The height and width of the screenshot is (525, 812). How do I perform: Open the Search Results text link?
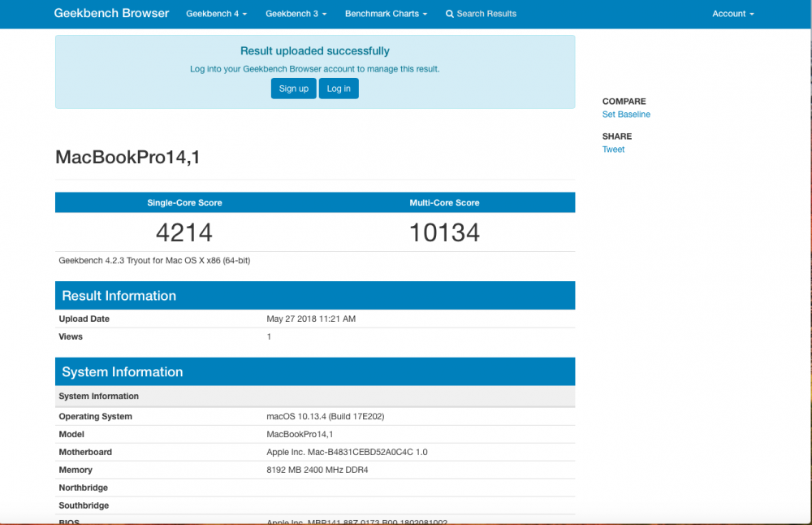click(486, 14)
